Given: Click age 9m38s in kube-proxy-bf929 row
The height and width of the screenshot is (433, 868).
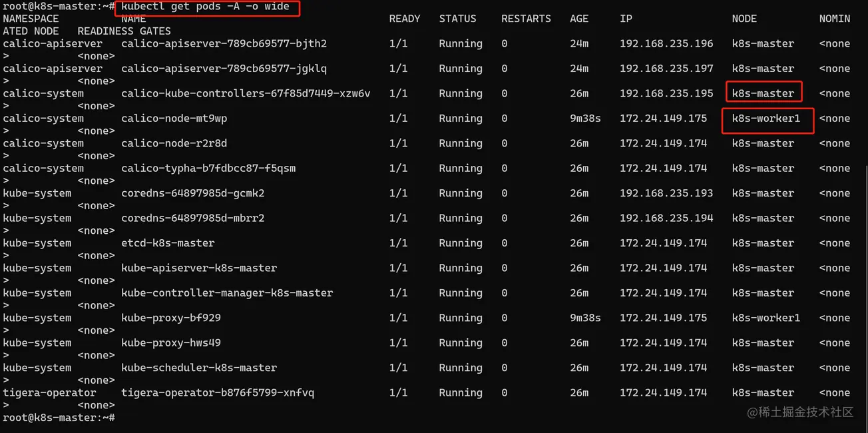Looking at the screenshot, I should coord(585,318).
